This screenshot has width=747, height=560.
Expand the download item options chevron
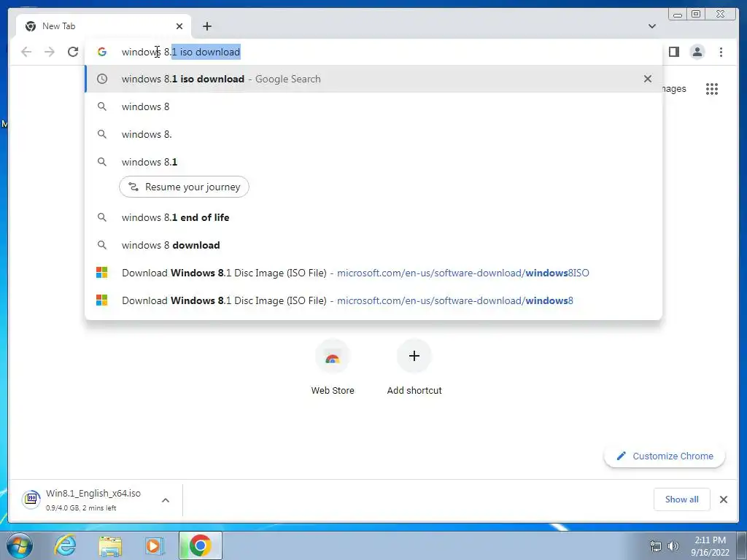point(166,500)
